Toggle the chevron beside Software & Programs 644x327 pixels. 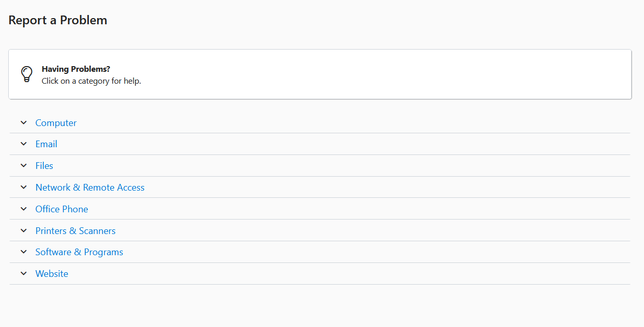pos(23,252)
